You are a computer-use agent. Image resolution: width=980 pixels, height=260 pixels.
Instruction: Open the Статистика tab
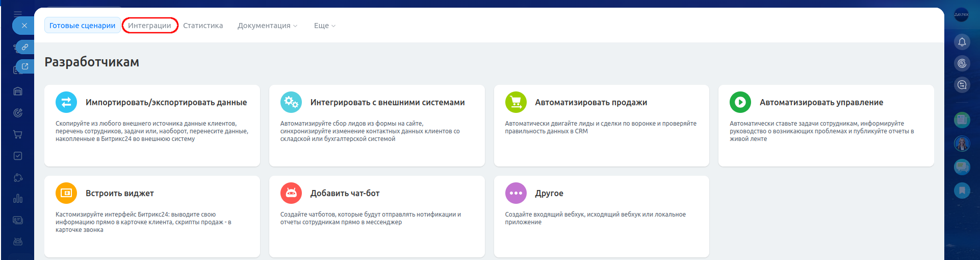pyautogui.click(x=203, y=26)
